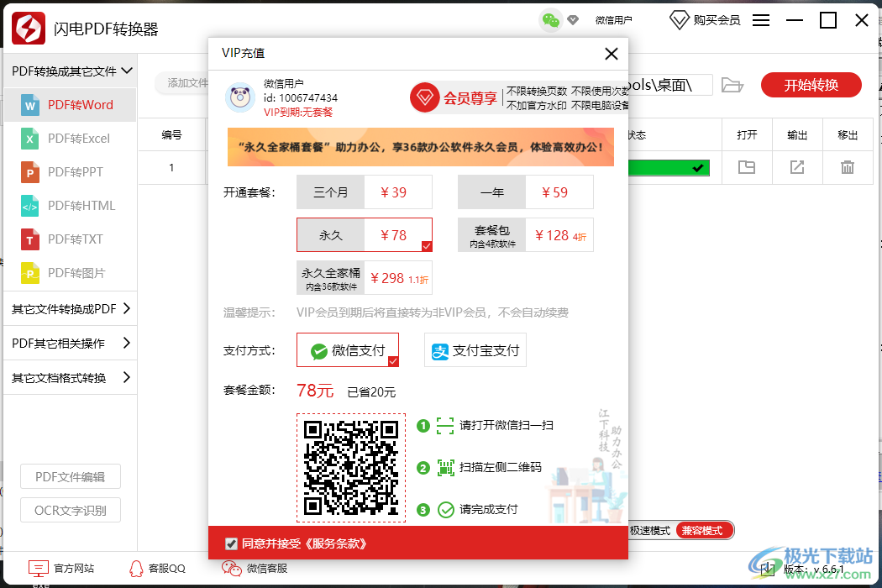882x588 pixels.
Task: Select the PDF转TXT conversion option
Action: click(x=70, y=239)
